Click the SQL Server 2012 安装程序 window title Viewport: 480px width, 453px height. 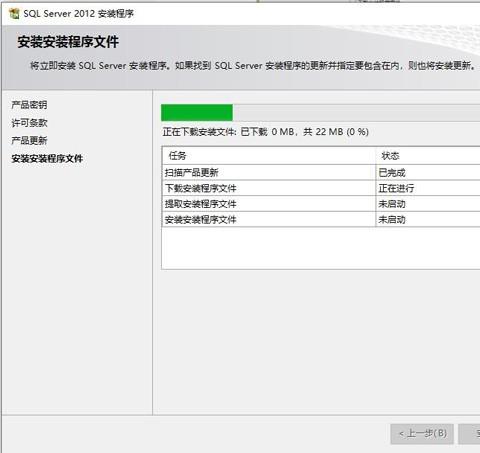pyautogui.click(x=78, y=14)
